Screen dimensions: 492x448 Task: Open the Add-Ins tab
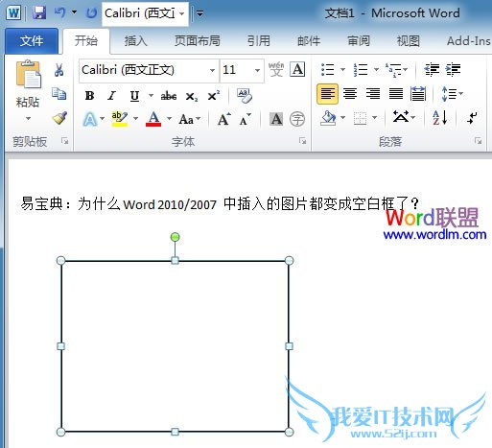[x=469, y=41]
